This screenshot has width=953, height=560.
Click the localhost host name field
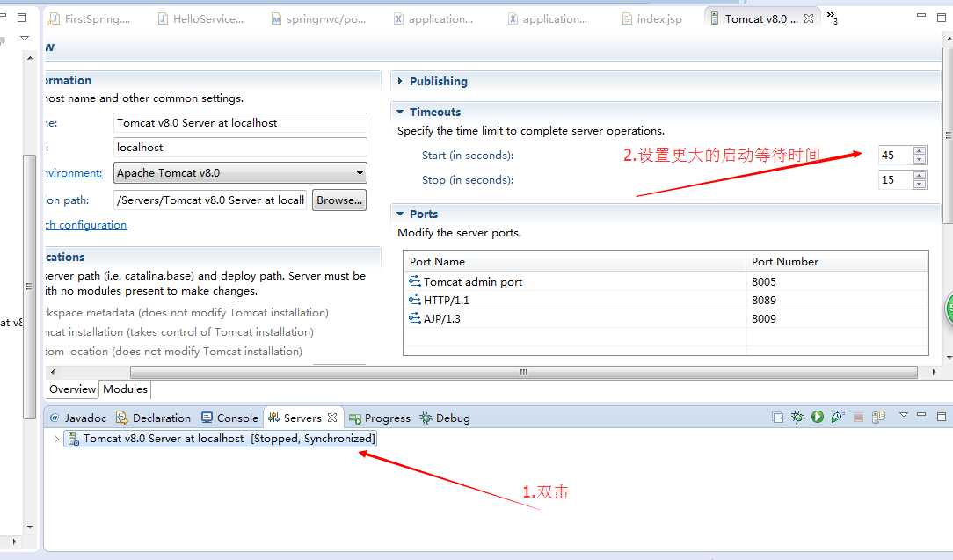(x=240, y=147)
